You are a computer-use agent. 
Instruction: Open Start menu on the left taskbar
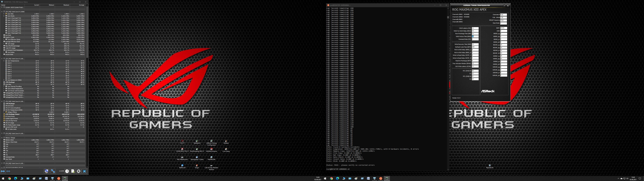[3, 178]
